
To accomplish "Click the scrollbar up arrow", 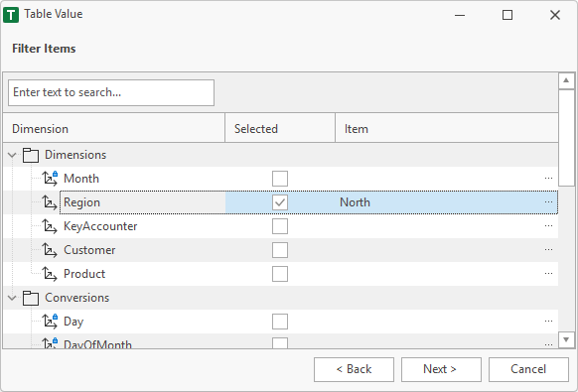I will (566, 80).
